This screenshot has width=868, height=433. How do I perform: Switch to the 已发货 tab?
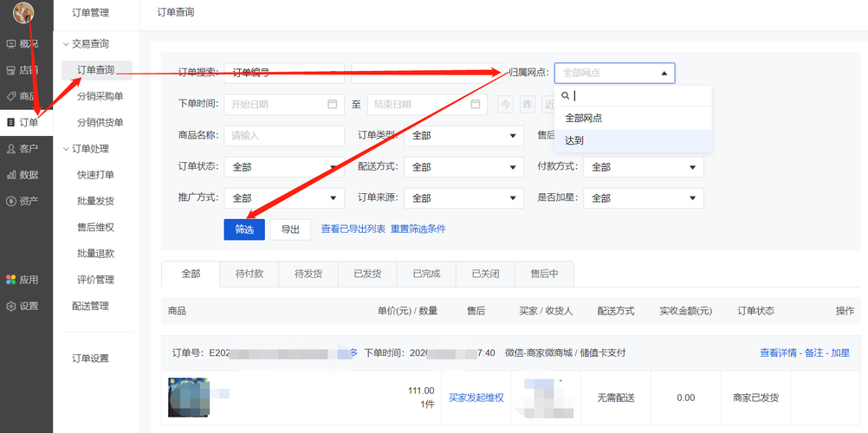click(x=367, y=274)
